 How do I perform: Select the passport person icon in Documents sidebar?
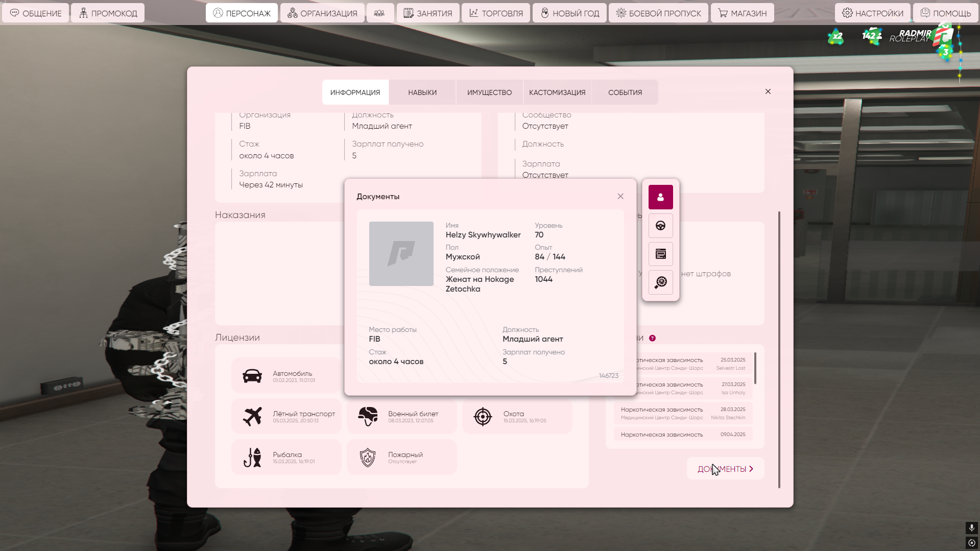click(660, 197)
